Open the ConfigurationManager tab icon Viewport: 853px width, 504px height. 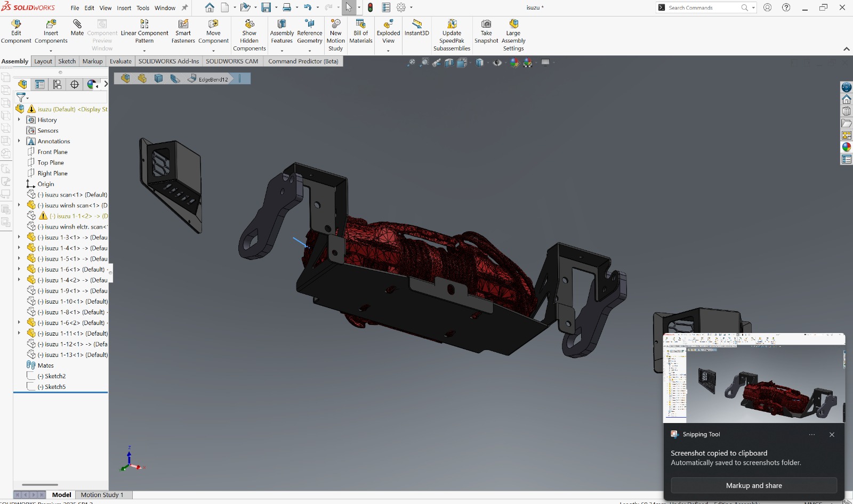(x=57, y=84)
